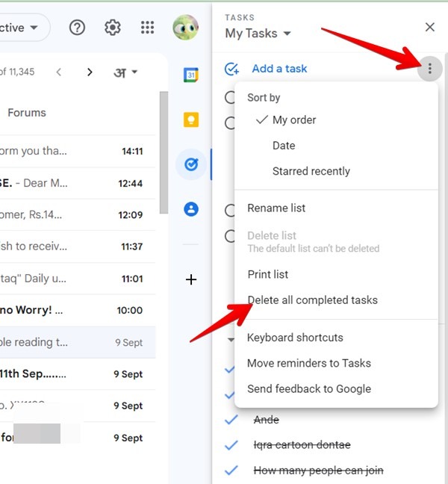Open the Gmail settings gear
Viewport: 448px width, 484px height.
[113, 28]
